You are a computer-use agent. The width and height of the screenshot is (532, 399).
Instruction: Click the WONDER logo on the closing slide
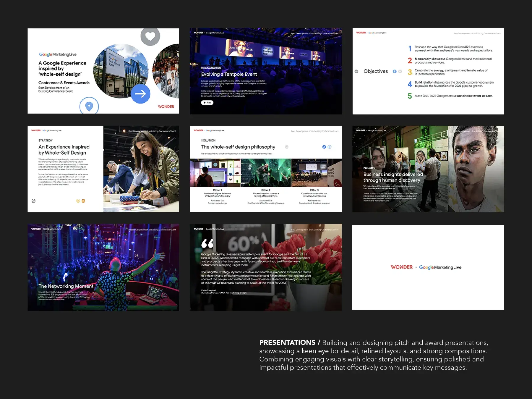[401, 267]
